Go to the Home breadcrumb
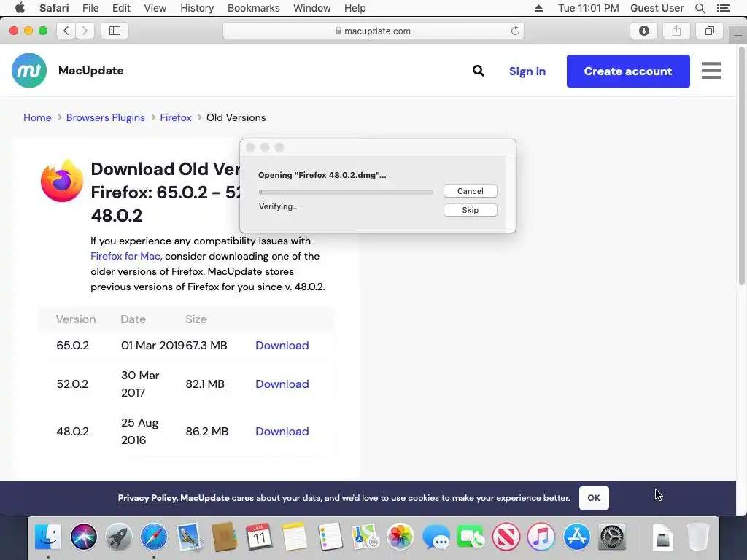The width and height of the screenshot is (747, 560). pos(37,117)
